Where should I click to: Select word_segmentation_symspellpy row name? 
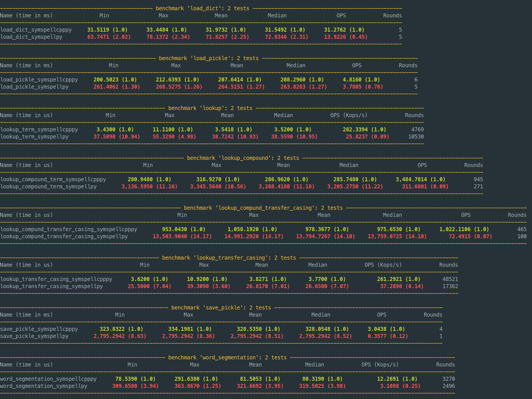(x=44, y=386)
